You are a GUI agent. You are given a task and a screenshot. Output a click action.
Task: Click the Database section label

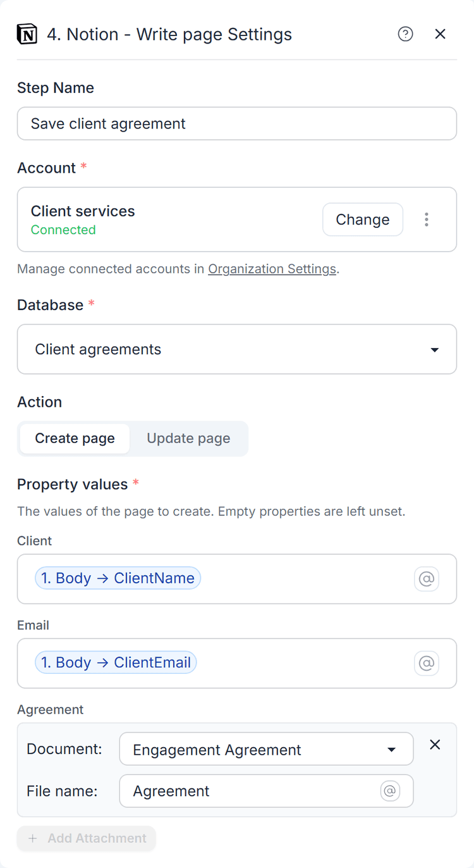(51, 305)
